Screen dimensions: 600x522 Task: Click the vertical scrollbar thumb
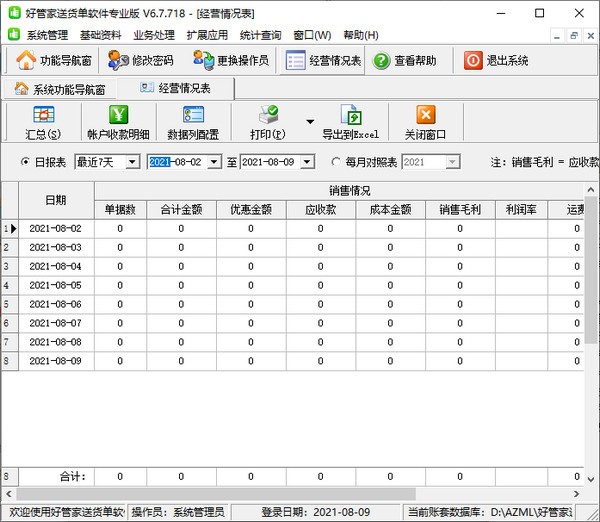[x=590, y=270]
